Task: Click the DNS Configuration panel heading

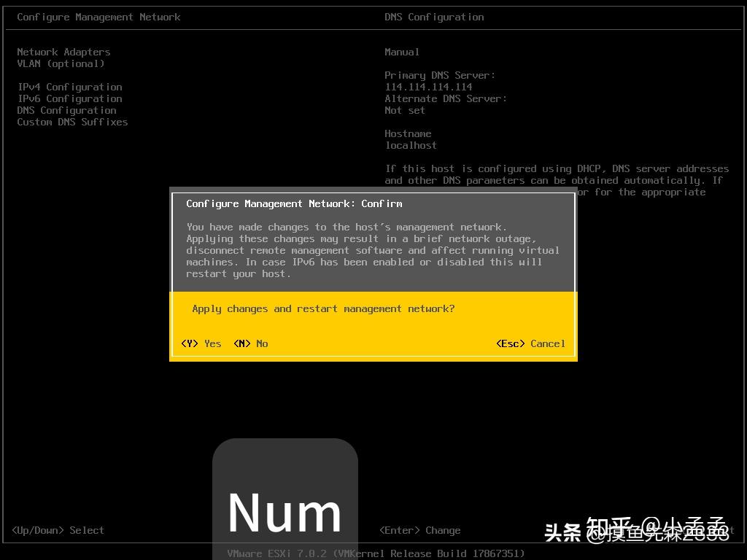Action: coord(434,17)
